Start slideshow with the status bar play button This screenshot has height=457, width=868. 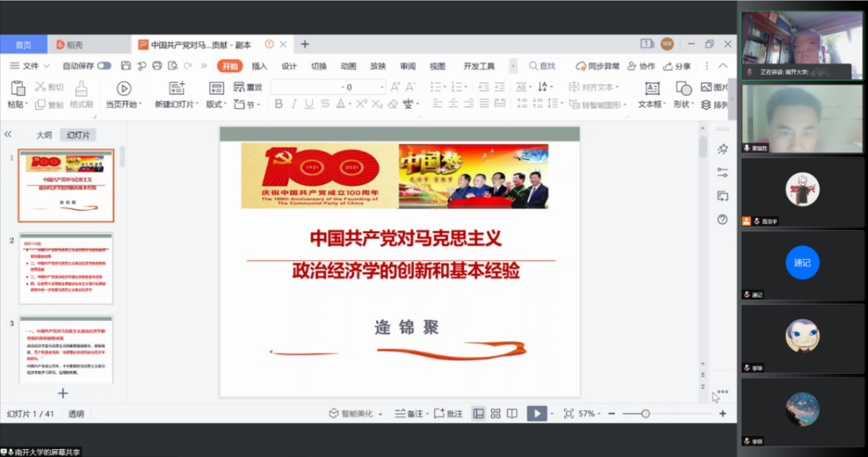click(535, 414)
